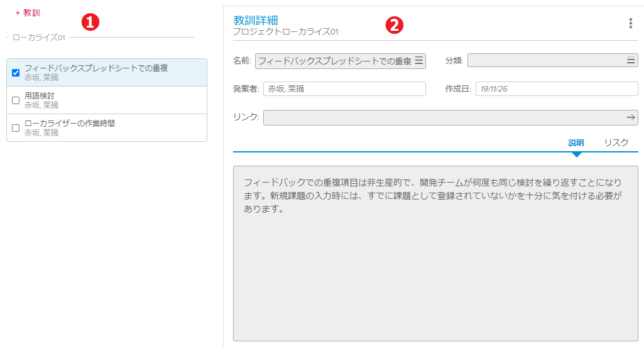
Task: Add a new lesson with + 教訓
Action: pyautogui.click(x=28, y=13)
